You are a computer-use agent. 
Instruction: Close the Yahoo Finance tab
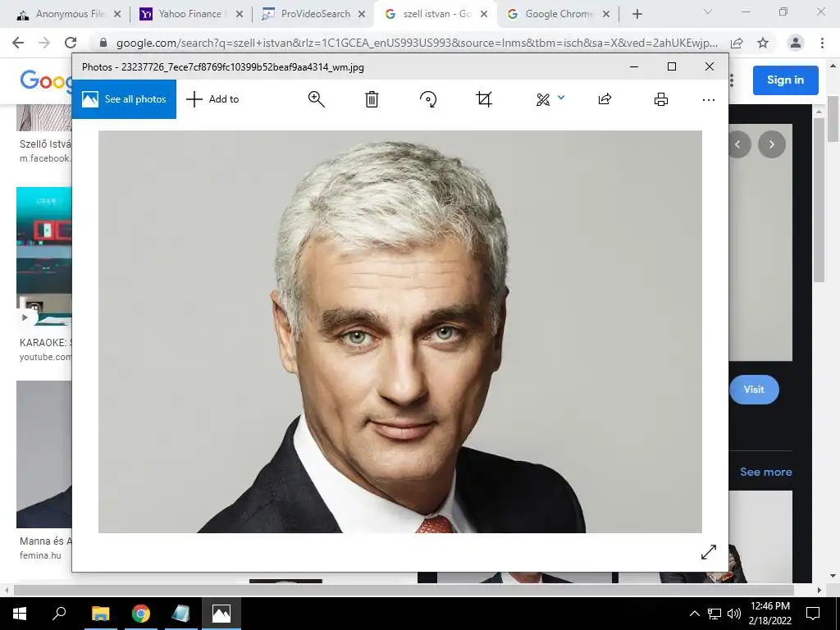pyautogui.click(x=240, y=15)
